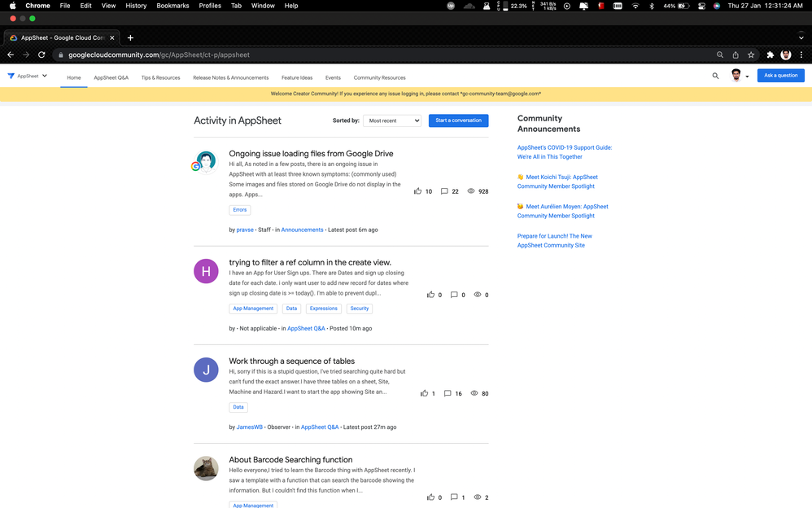The width and height of the screenshot is (812, 508).
Task: Click the Chrome profile avatar in toolbar
Action: pyautogui.click(x=786, y=55)
